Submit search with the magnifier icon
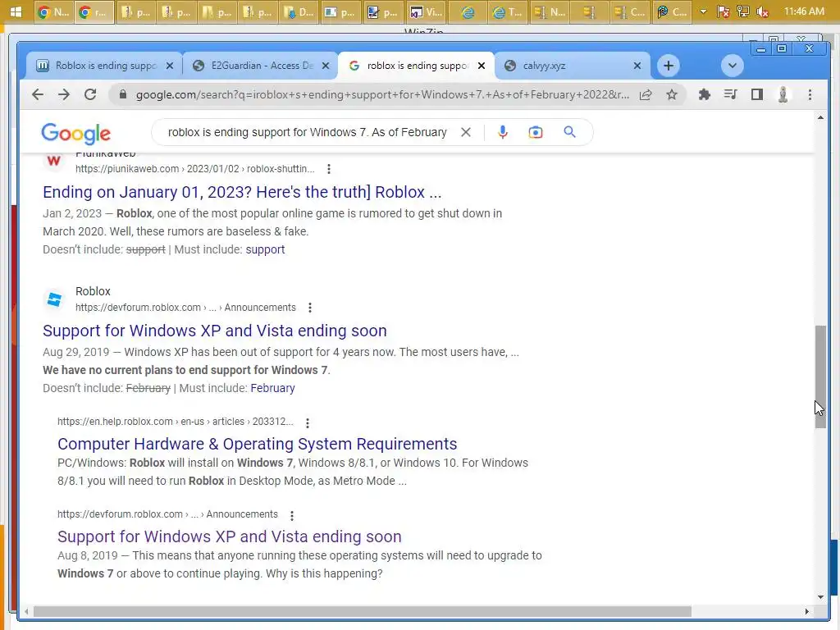 point(569,132)
